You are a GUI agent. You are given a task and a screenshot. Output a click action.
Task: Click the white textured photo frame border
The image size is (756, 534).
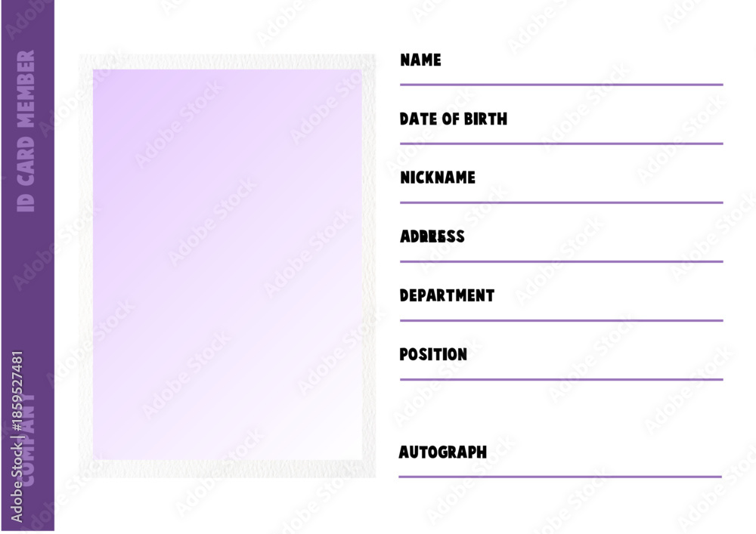[227, 62]
